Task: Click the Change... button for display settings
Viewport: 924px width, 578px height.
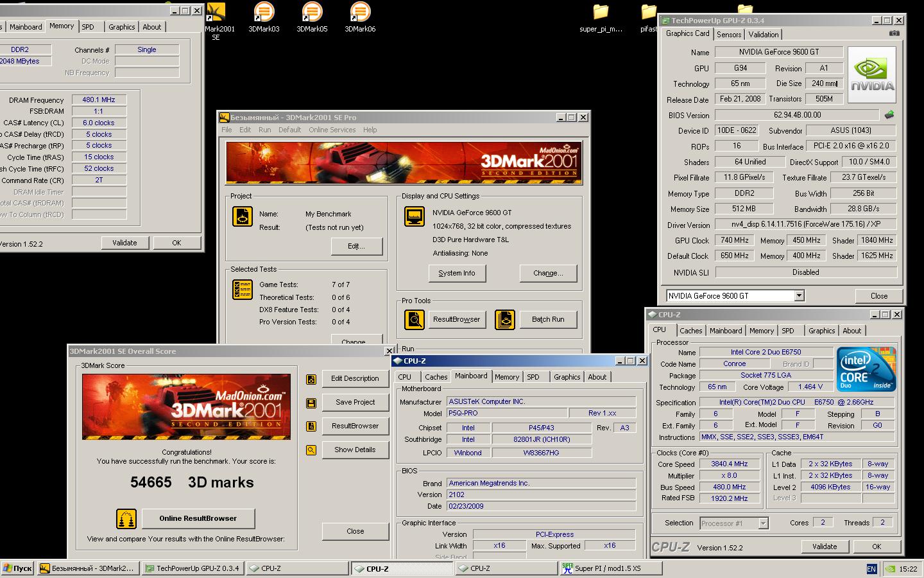Action: 548,273
